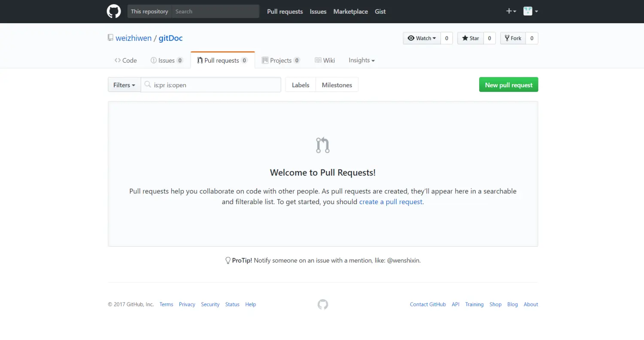Click the repository book icon beside weizhiwen
This screenshot has height=340, width=644.
(110, 38)
